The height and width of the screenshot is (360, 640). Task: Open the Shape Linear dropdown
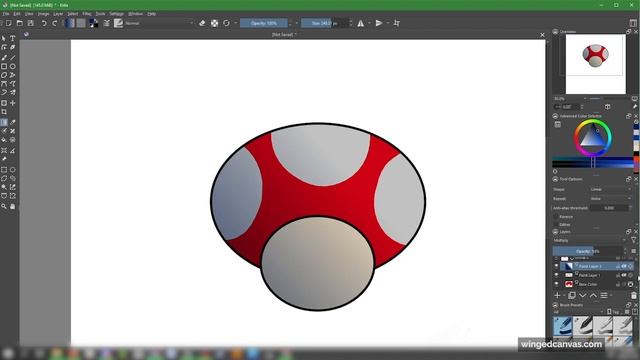[610, 189]
